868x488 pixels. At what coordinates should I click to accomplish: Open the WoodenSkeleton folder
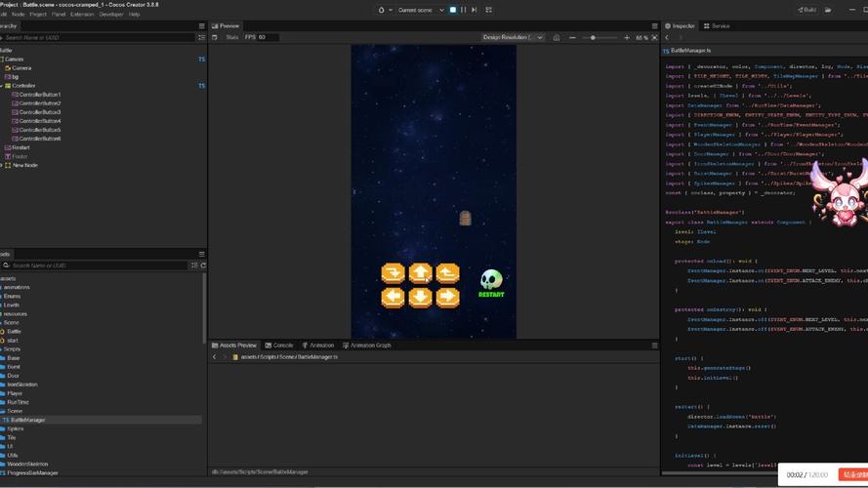click(x=27, y=465)
